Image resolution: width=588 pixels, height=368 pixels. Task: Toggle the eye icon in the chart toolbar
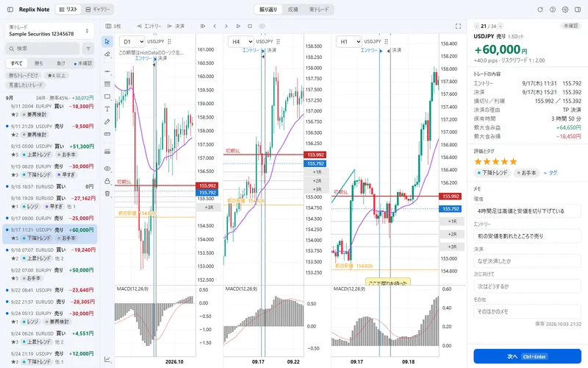click(x=262, y=26)
